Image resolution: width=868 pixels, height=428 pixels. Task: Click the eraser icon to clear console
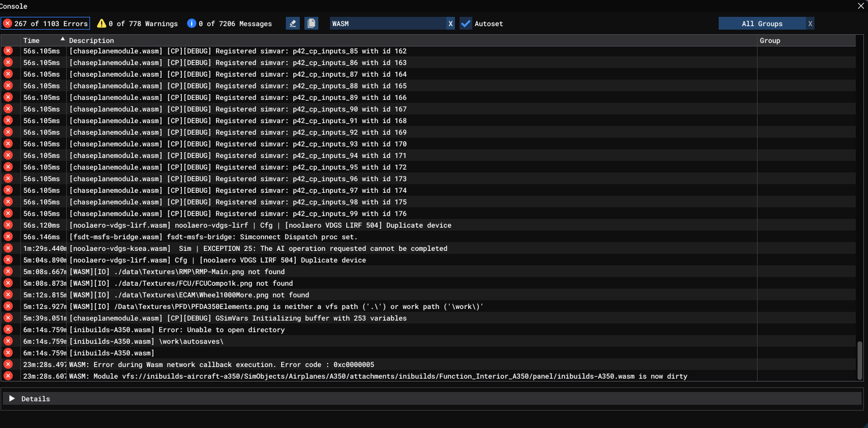pos(293,23)
